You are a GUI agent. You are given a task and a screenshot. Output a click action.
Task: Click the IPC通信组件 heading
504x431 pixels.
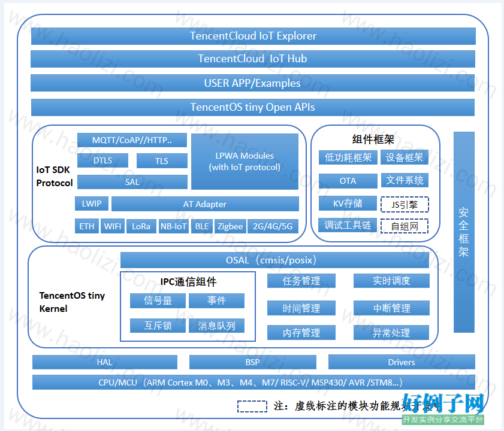click(x=188, y=282)
